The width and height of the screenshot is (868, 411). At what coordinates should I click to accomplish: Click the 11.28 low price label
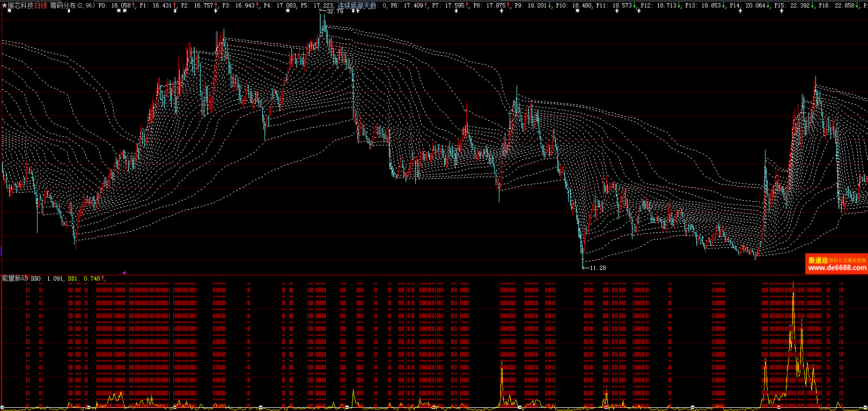[598, 268]
